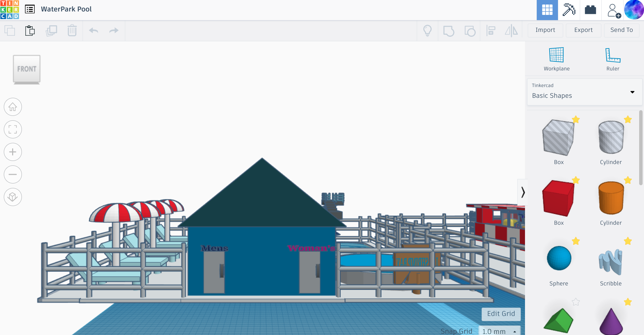Undo the last action
Screen dimensions: 644x335
coord(94,31)
